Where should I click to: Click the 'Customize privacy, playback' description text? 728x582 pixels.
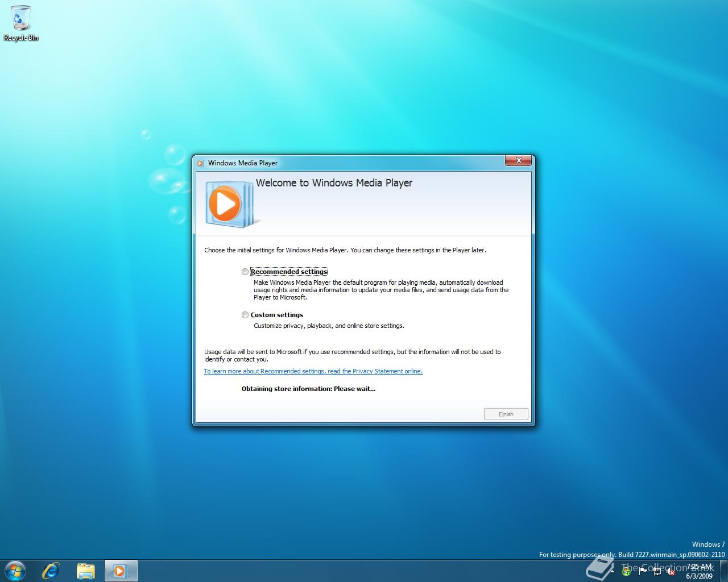(329, 326)
